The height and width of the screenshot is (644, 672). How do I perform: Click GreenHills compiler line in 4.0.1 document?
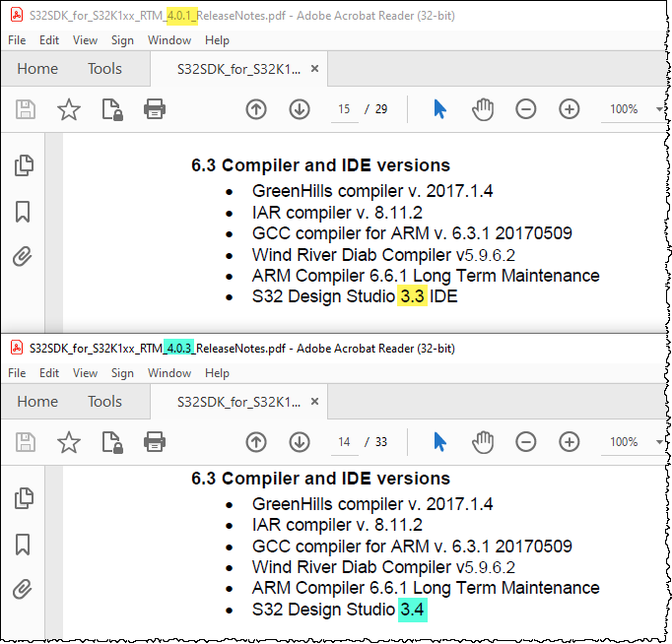372,191
